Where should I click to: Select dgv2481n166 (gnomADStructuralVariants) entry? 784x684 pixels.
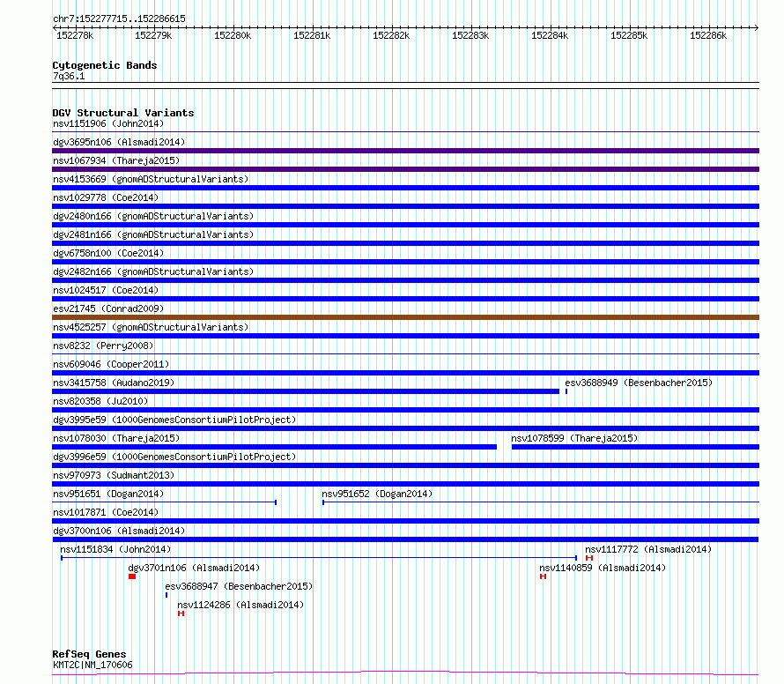point(153,234)
